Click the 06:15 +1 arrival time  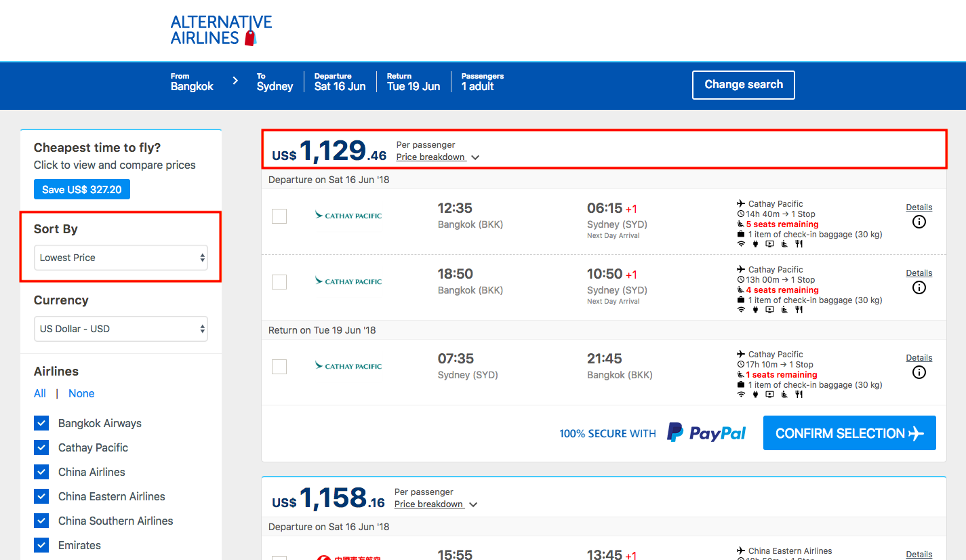612,208
